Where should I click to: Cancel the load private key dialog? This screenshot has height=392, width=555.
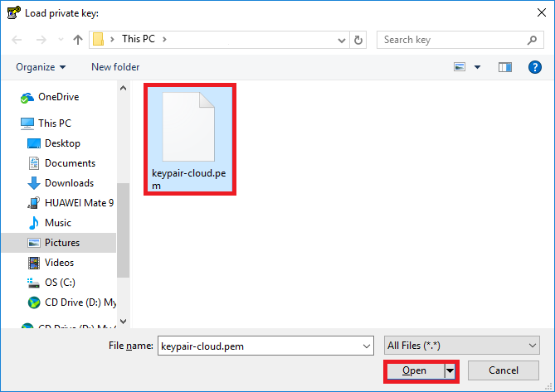click(x=503, y=370)
